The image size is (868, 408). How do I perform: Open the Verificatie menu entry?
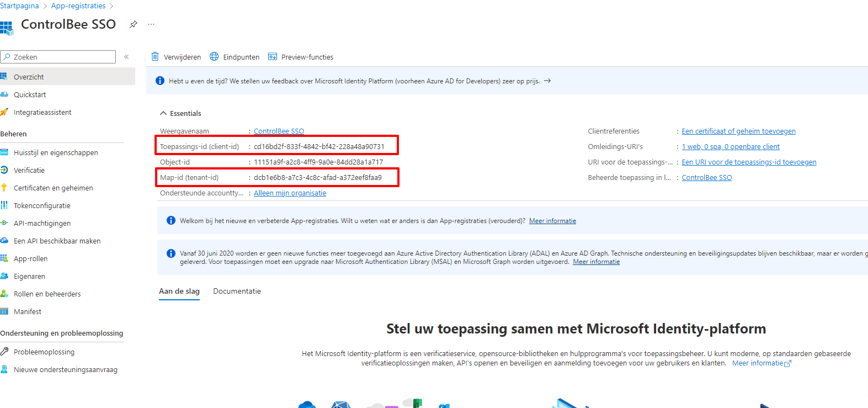tap(29, 170)
